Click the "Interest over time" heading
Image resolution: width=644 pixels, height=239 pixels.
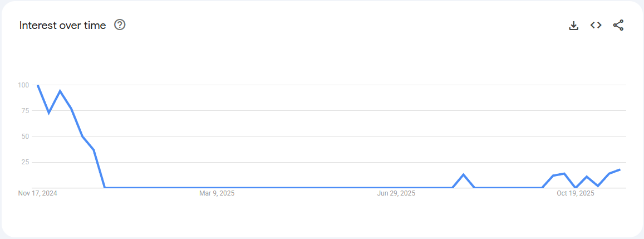[62, 25]
